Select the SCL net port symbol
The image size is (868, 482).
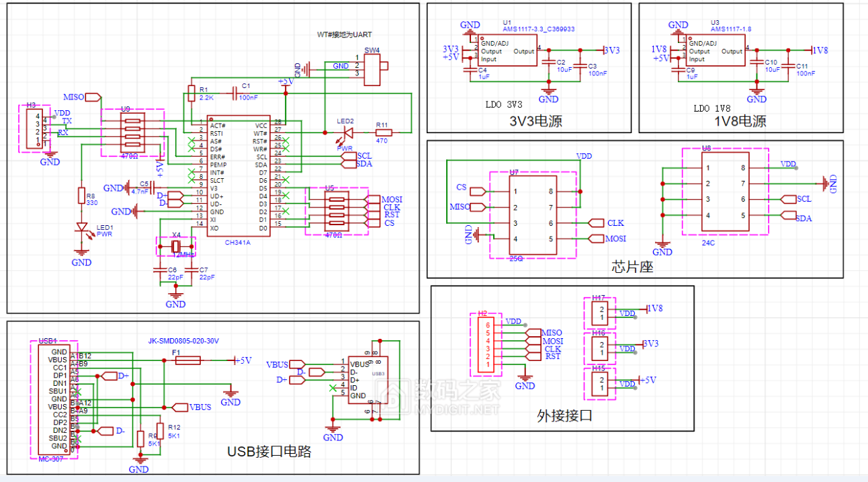(349, 156)
